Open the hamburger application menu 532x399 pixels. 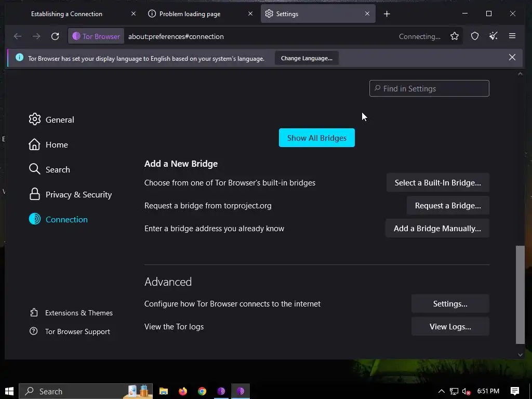[512, 36]
